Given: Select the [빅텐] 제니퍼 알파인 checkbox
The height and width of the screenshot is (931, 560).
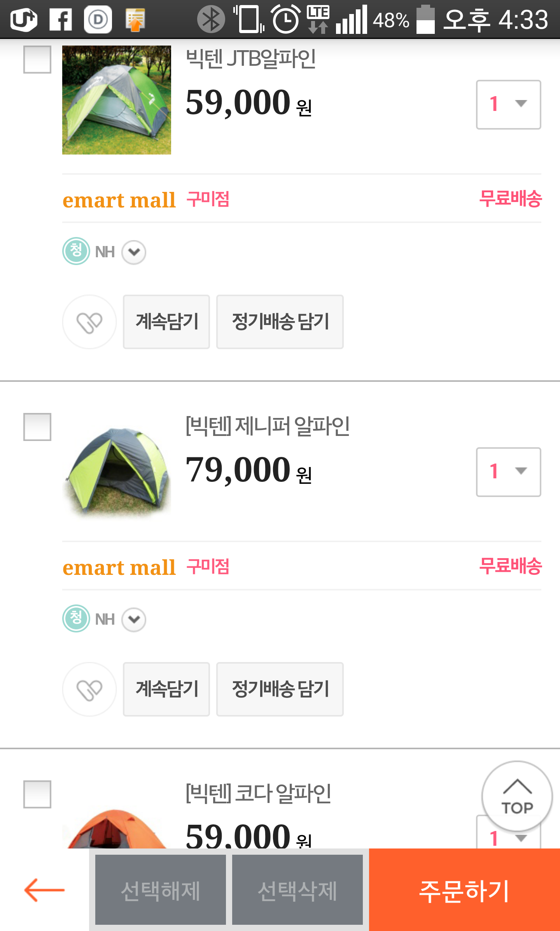Looking at the screenshot, I should [37, 427].
